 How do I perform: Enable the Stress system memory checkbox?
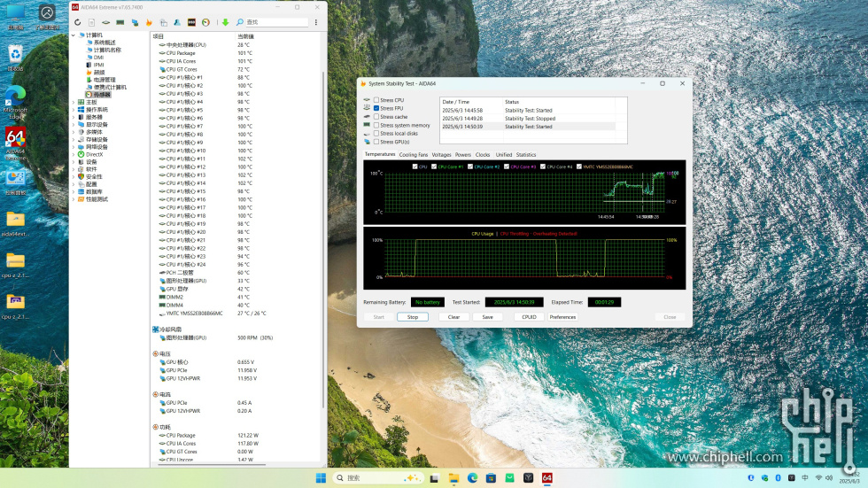376,125
